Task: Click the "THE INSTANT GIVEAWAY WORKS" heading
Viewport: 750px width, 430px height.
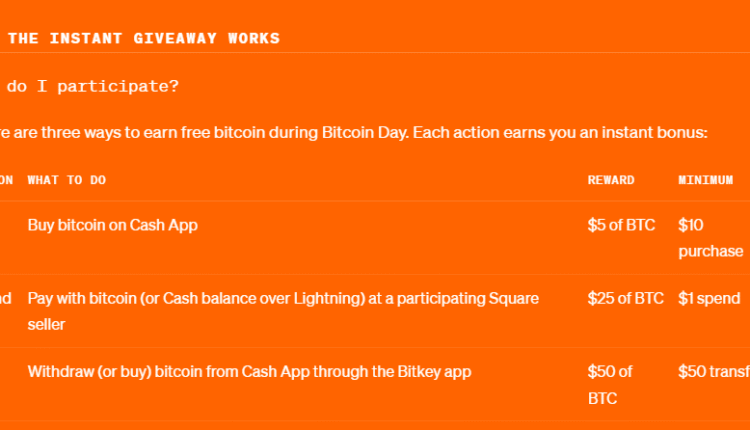Action: point(144,39)
